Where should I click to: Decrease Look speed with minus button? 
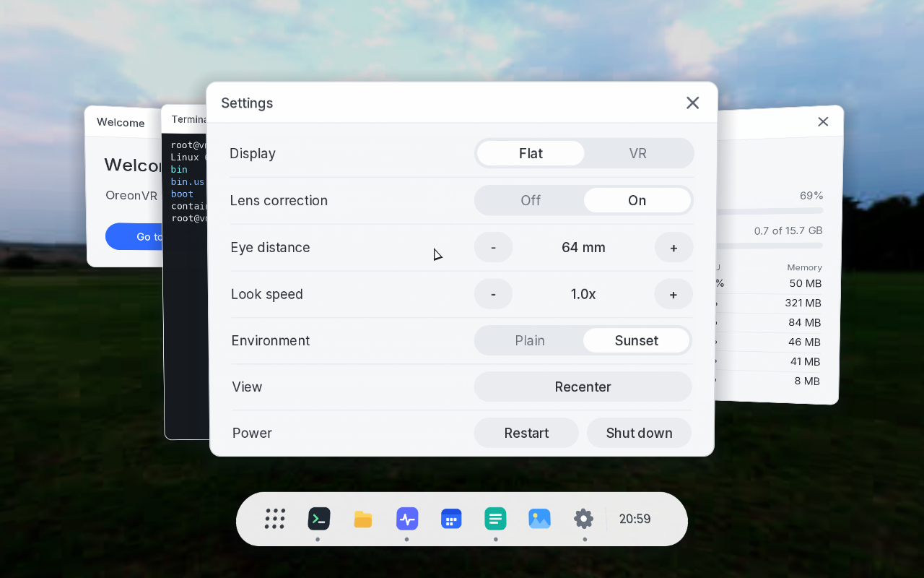pyautogui.click(x=493, y=294)
